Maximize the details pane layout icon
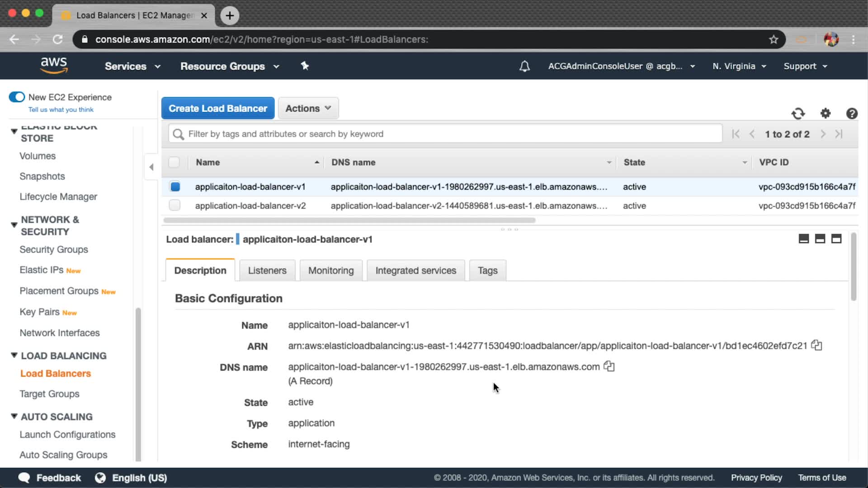Image resolution: width=868 pixels, height=488 pixels. tap(836, 239)
